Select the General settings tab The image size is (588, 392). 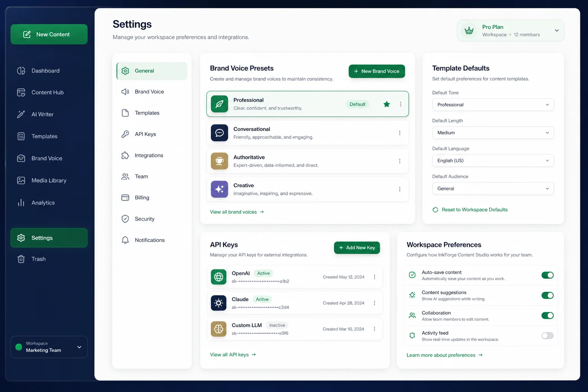point(152,71)
